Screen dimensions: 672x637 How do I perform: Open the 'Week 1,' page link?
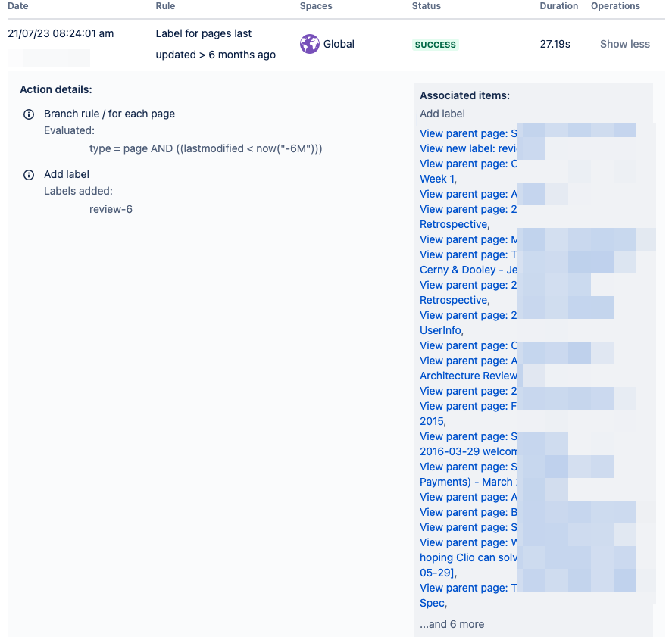click(438, 179)
